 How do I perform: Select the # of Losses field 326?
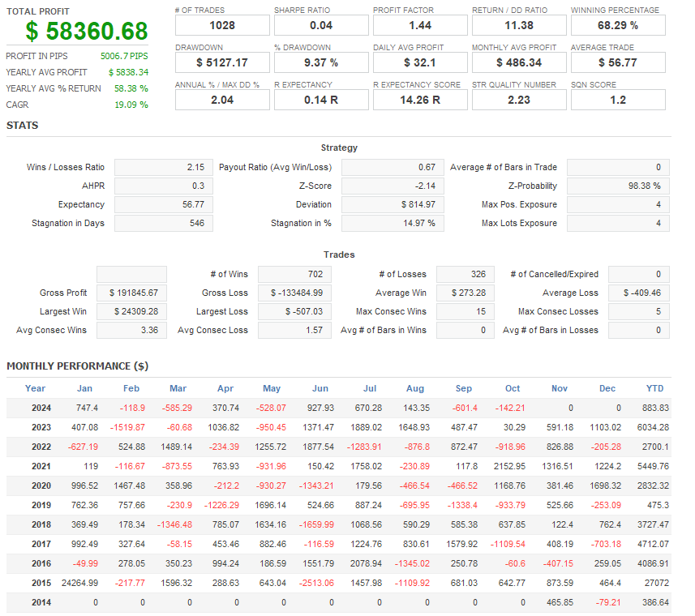[x=465, y=275]
